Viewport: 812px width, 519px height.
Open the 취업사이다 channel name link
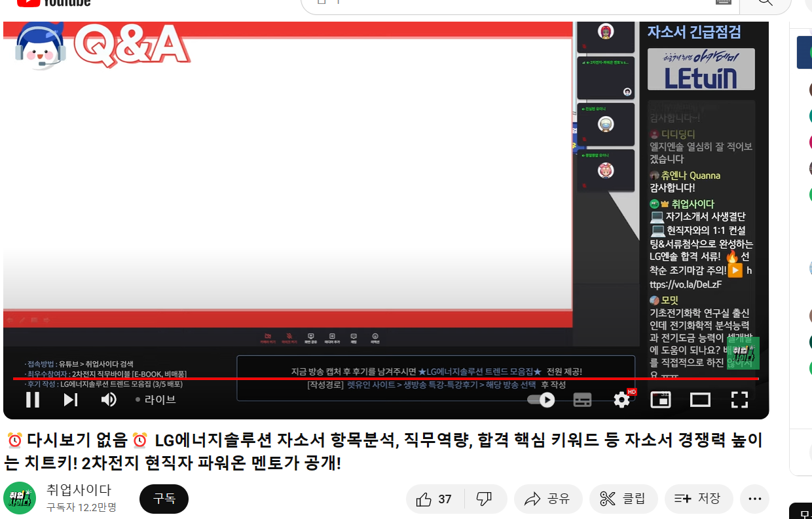click(x=79, y=490)
